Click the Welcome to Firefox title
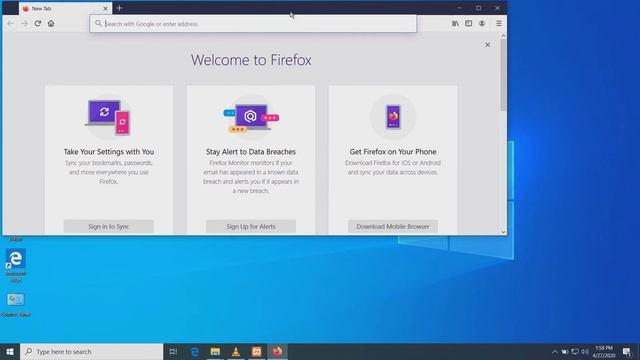 [x=251, y=60]
